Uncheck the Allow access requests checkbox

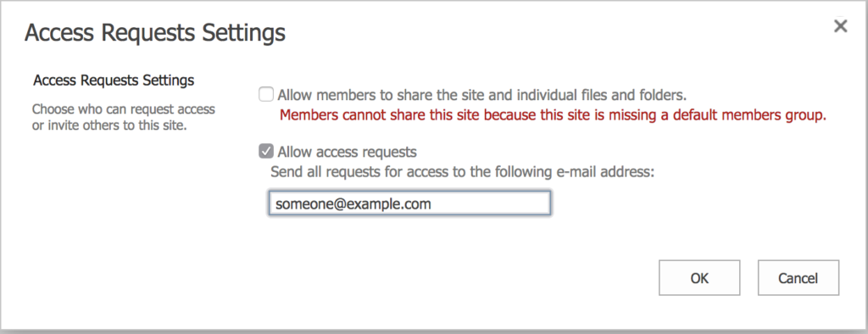[x=266, y=151]
